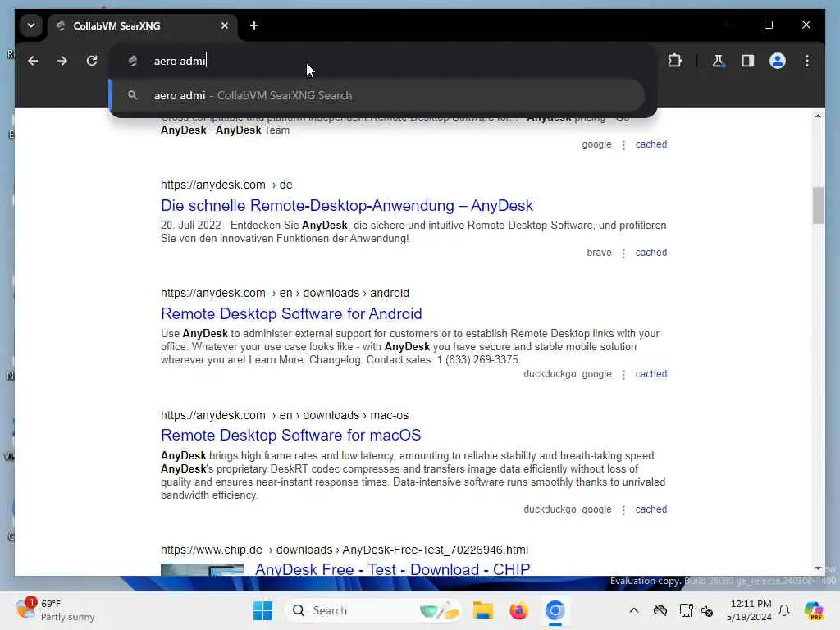The height and width of the screenshot is (630, 840).
Task: Click the chip.de downloads URL text
Action: click(345, 550)
